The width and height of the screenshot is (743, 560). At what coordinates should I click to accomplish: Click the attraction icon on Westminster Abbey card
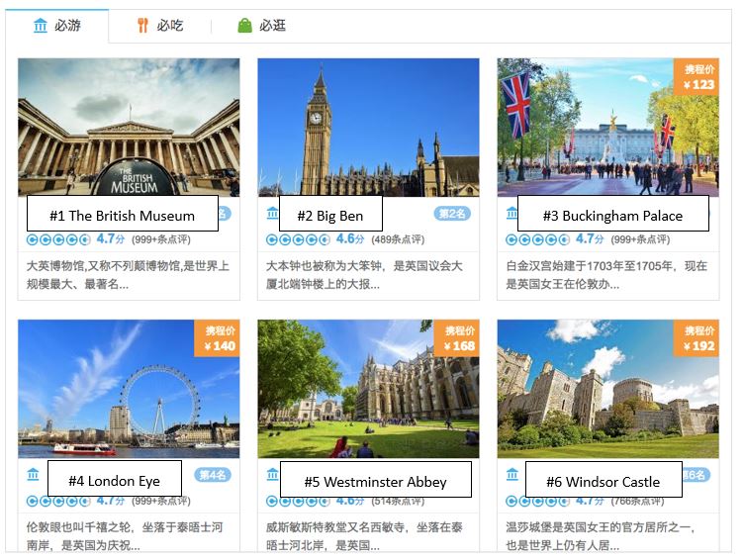[272, 474]
